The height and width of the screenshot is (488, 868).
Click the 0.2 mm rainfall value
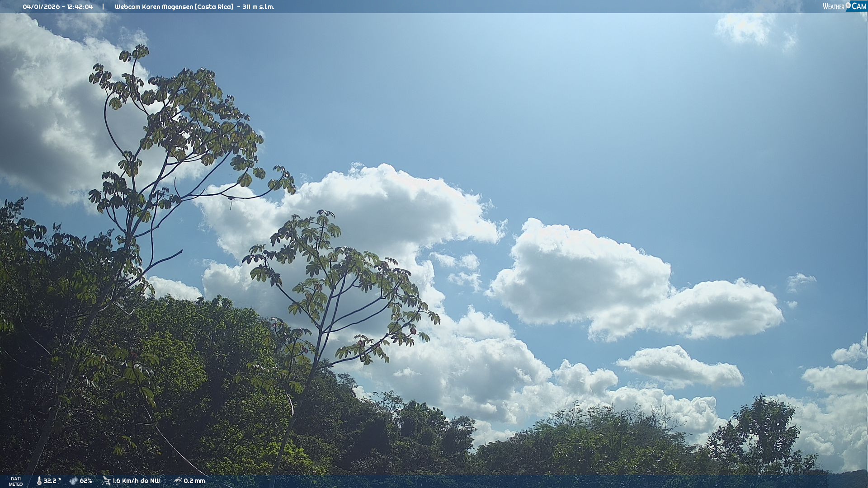[194, 481]
